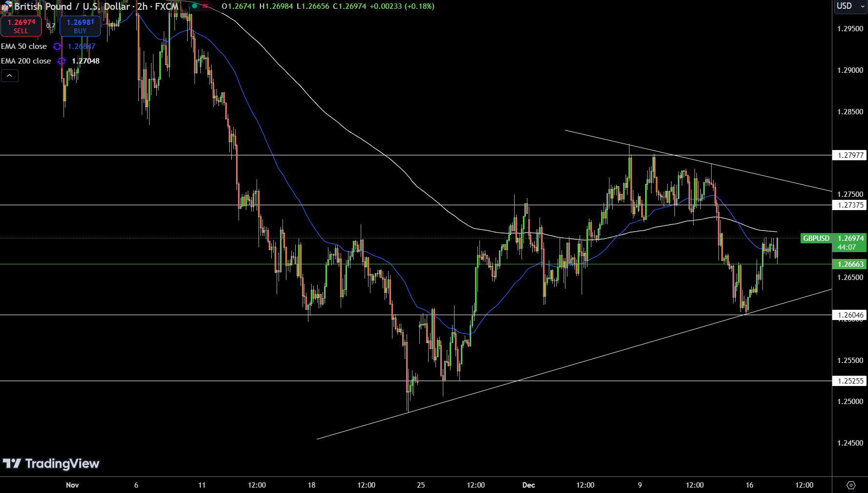Select the 1.27977 horizontal line price label
This screenshot has width=868, height=493.
point(850,155)
